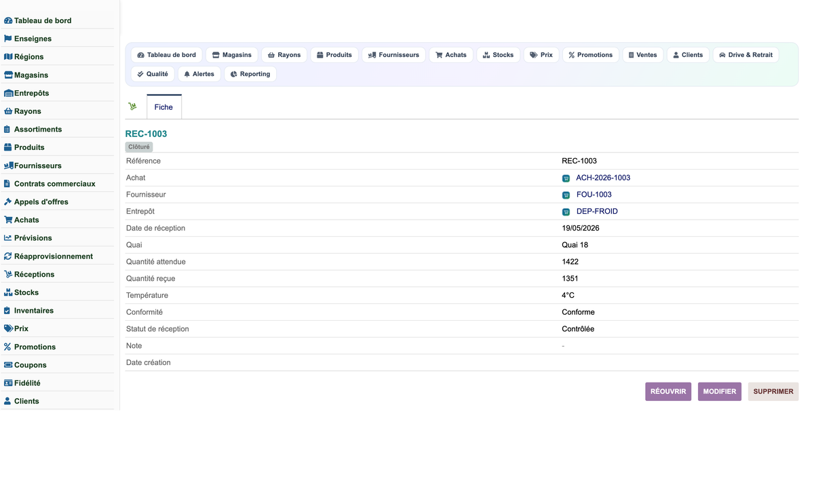Open Fournisseurs in top navigation
814x504 pixels.
[393, 55]
